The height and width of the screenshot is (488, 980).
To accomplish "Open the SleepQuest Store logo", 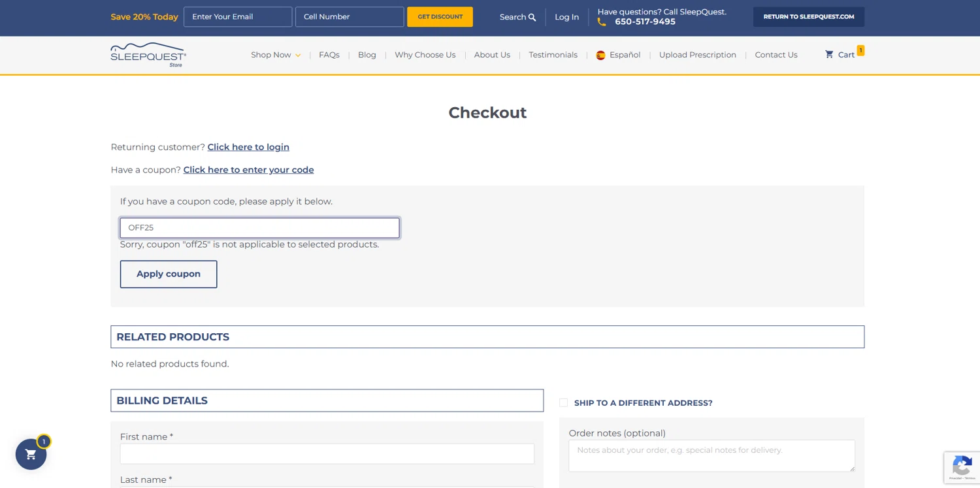I will click(148, 55).
